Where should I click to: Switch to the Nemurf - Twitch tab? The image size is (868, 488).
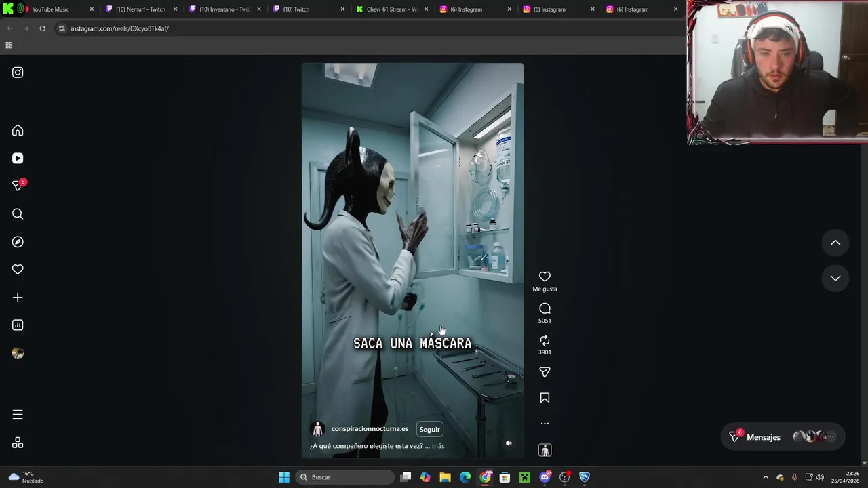point(140,9)
